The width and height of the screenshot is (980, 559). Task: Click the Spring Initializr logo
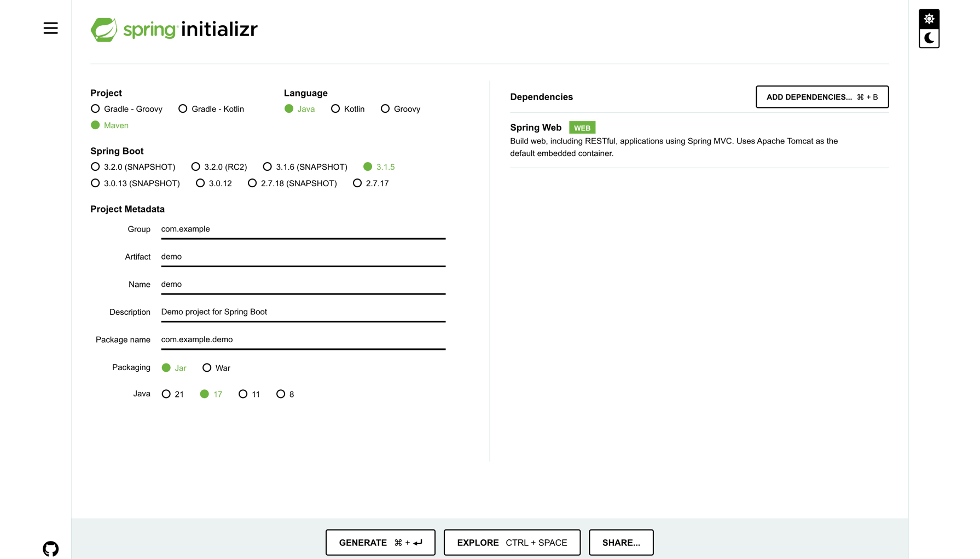pos(174,30)
